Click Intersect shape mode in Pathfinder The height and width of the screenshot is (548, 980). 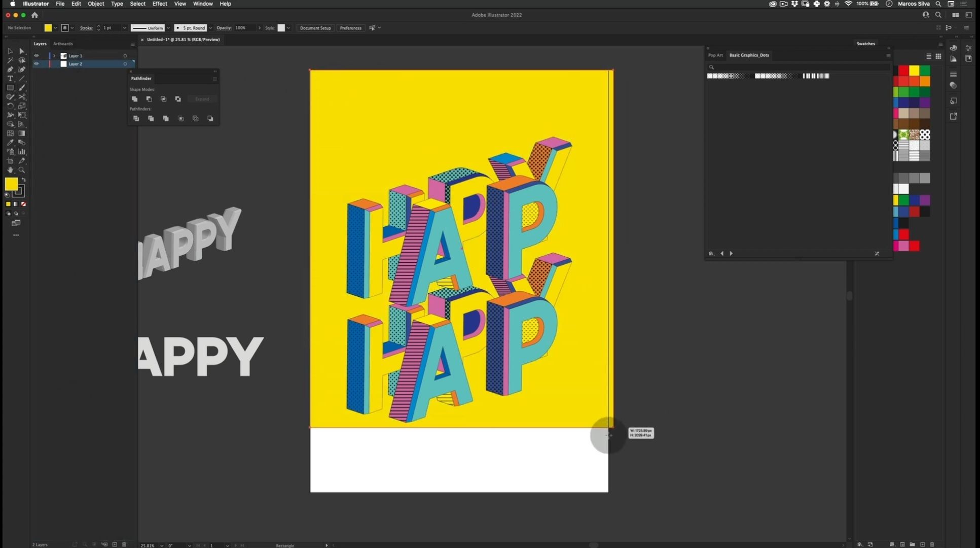pos(163,99)
